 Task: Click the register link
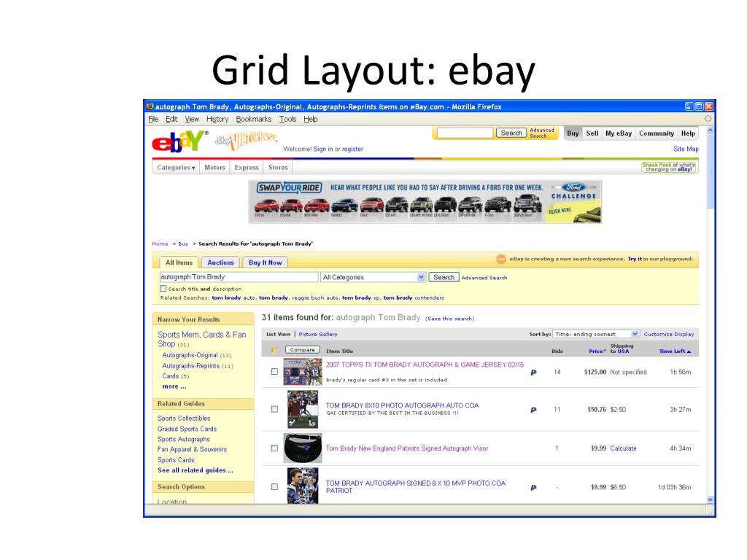352,149
